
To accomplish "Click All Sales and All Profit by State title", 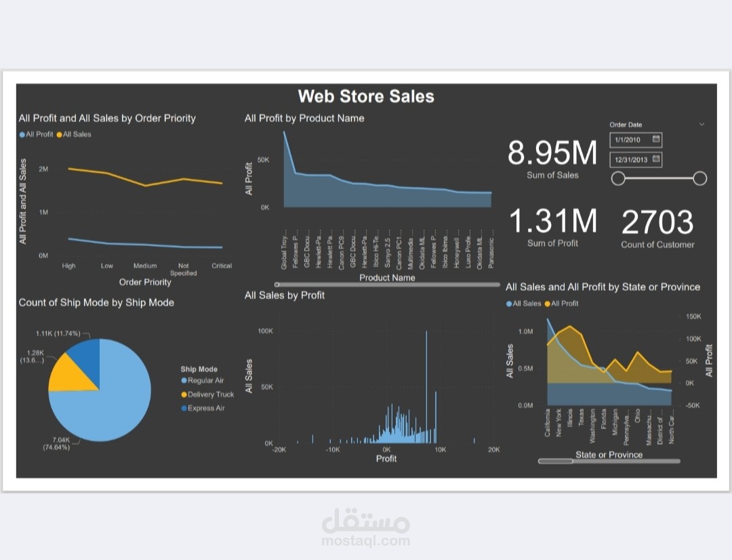I will click(x=603, y=287).
